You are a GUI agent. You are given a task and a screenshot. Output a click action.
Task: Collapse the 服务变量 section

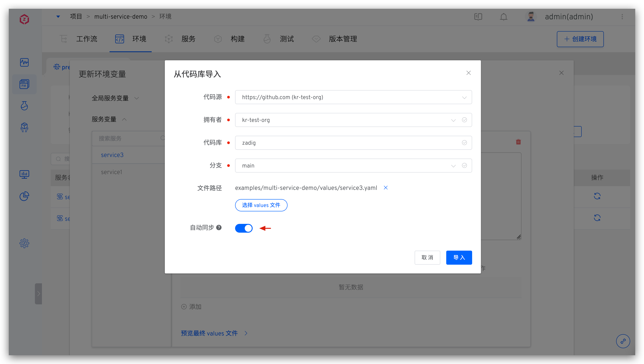[124, 119]
